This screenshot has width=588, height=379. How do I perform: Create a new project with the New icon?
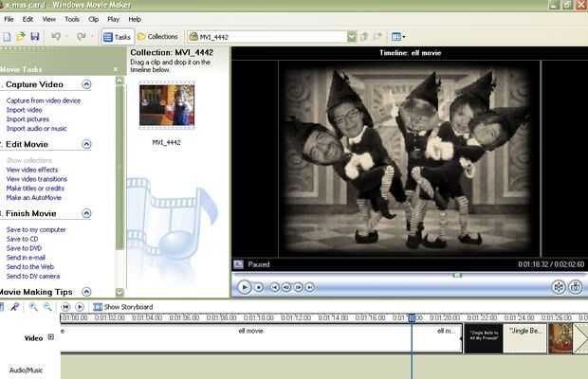tap(7, 37)
